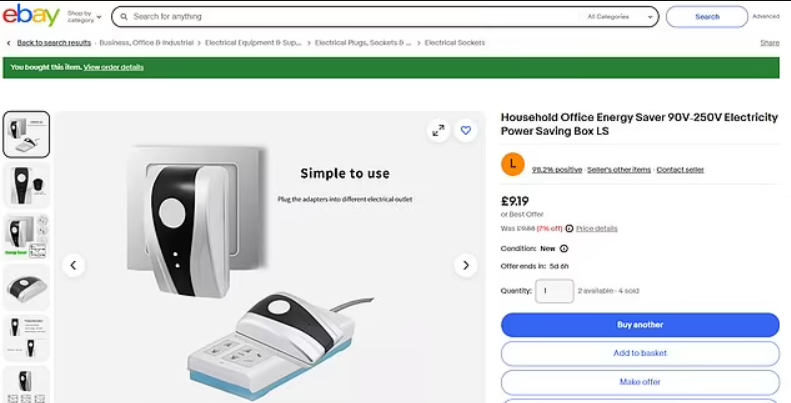Add item to watchlist with heart icon
The image size is (791, 403).
466,131
